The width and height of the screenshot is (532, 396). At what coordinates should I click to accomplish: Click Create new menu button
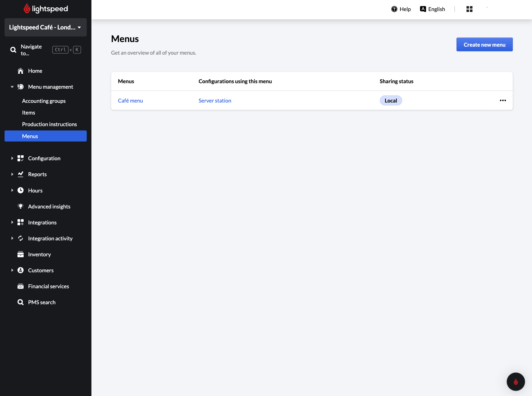click(x=484, y=45)
